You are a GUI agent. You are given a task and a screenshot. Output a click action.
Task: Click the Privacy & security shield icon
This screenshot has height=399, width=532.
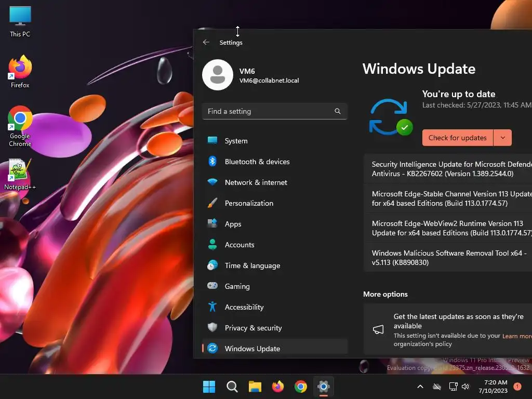click(212, 327)
